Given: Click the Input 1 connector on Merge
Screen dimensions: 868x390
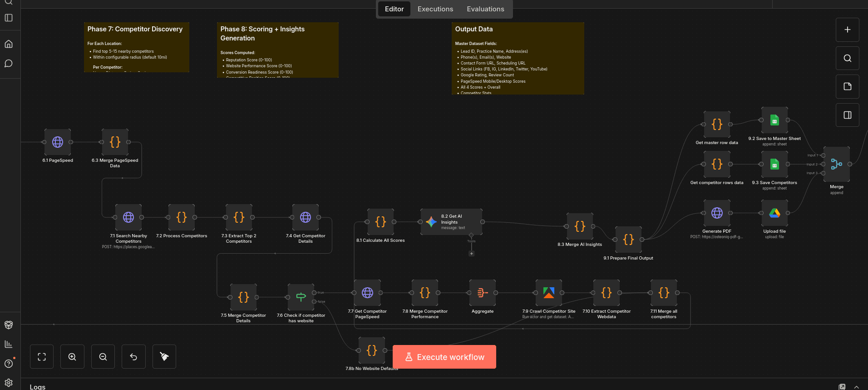Looking at the screenshot, I should click(823, 155).
